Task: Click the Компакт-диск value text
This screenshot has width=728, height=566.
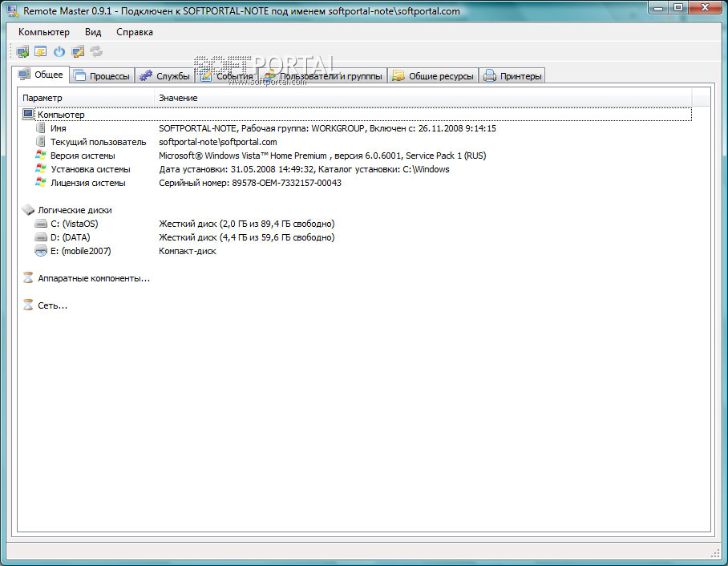Action: click(188, 251)
